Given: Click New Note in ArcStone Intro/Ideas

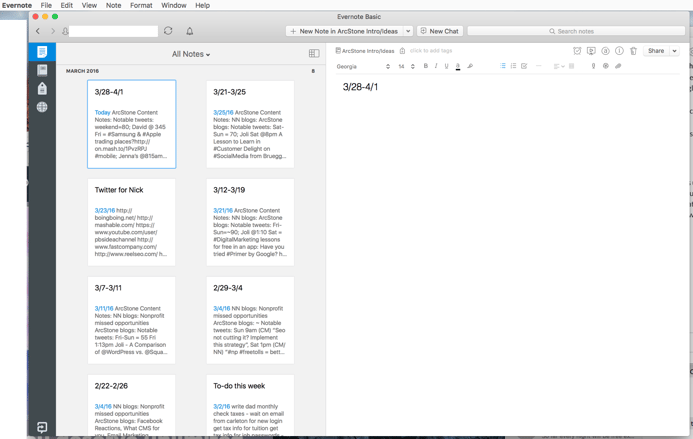Looking at the screenshot, I should pos(344,32).
